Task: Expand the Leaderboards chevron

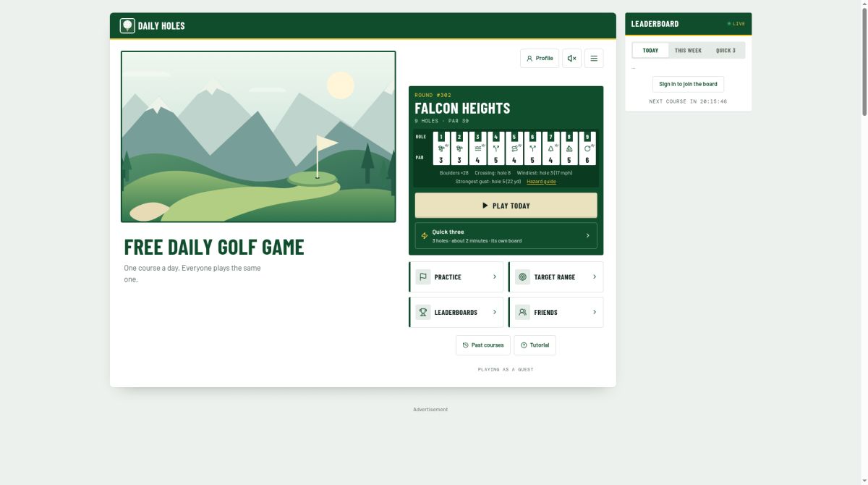Action: [x=495, y=312]
